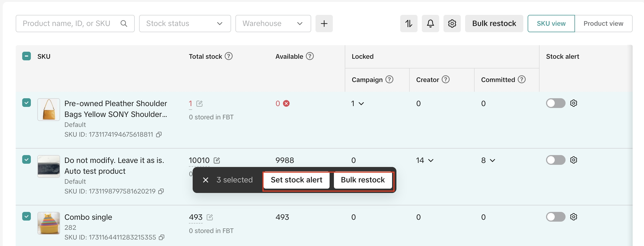Select the SKU view tab

pyautogui.click(x=551, y=24)
